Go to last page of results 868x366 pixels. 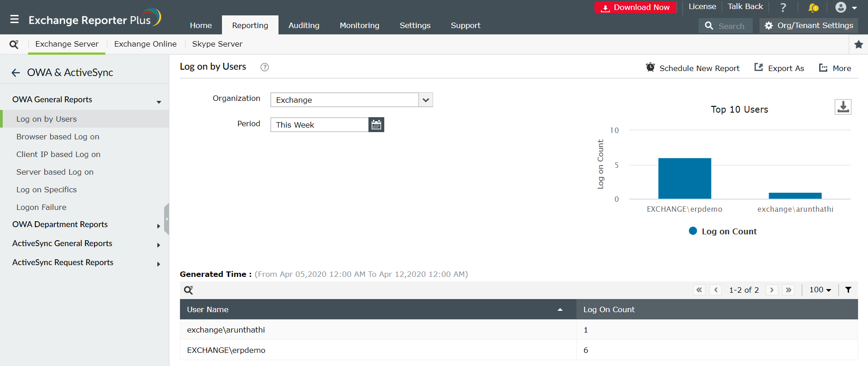(788, 290)
